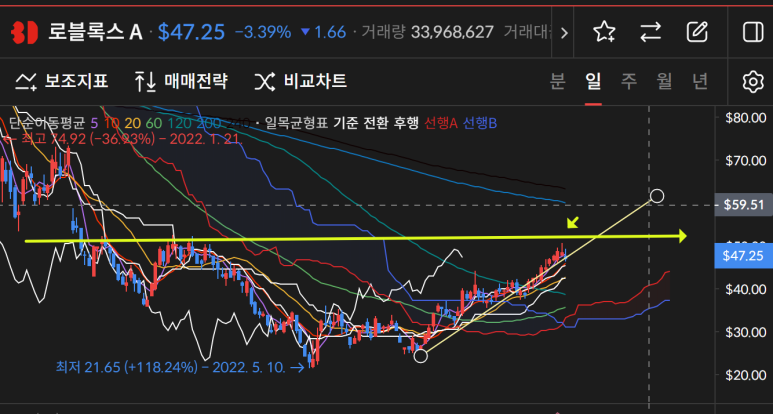Click the 후행 lagging span legend
This screenshot has width=773, height=414.
(x=406, y=123)
